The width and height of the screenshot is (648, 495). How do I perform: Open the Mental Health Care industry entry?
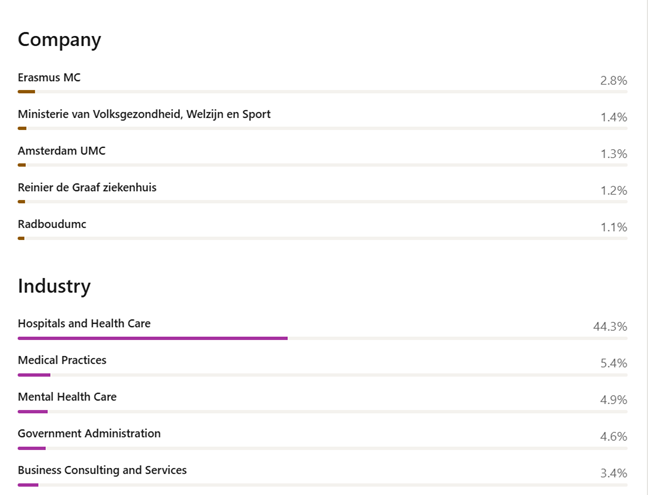pyautogui.click(x=67, y=397)
